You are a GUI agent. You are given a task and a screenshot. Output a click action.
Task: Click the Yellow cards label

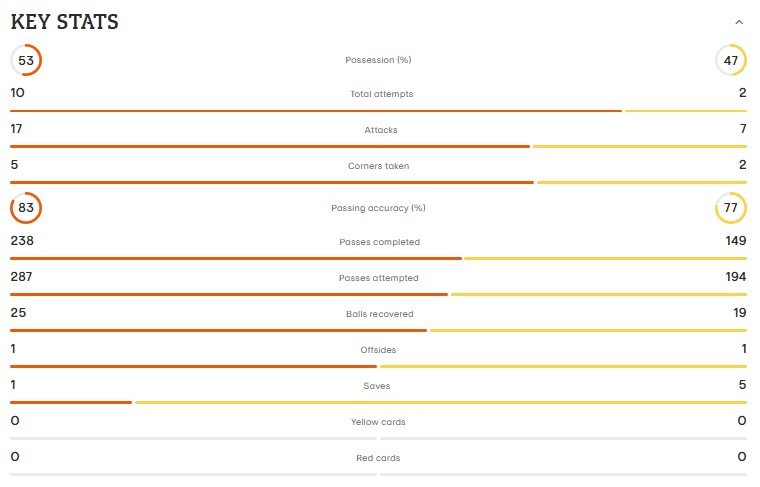coord(378,422)
